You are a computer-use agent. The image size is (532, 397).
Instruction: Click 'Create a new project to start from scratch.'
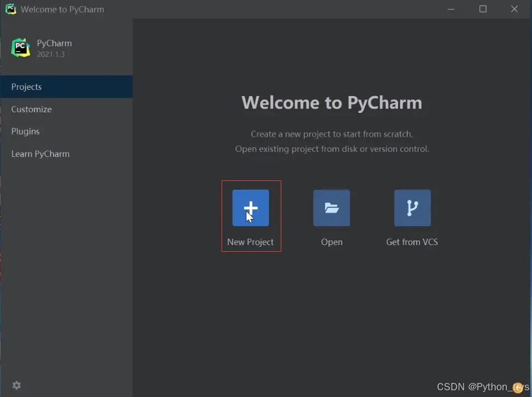tap(332, 135)
